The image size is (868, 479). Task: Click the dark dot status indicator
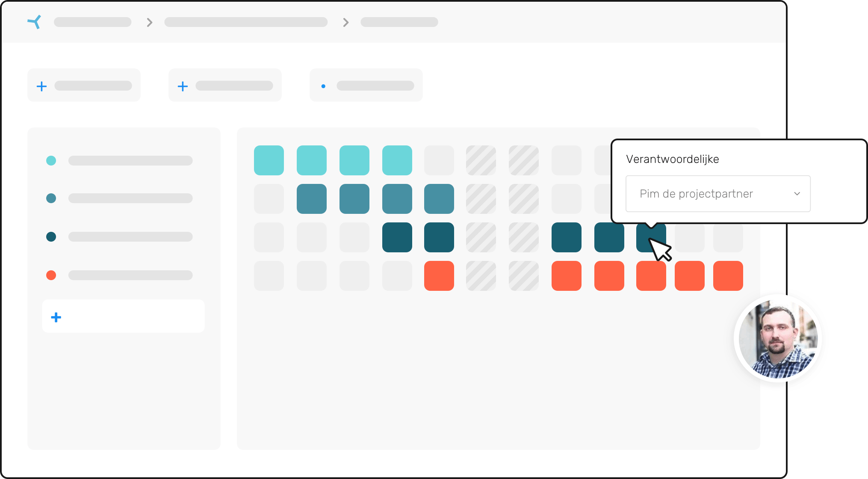[51, 237]
